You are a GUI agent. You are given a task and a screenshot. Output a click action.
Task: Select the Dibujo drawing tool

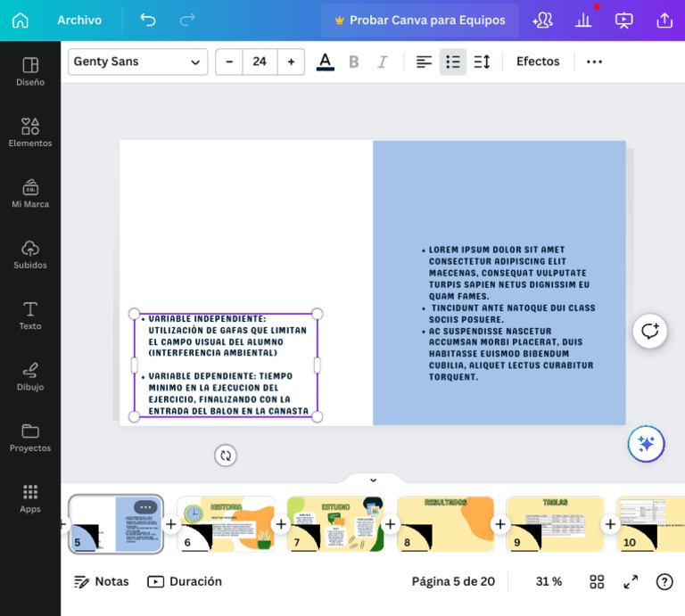[30, 376]
